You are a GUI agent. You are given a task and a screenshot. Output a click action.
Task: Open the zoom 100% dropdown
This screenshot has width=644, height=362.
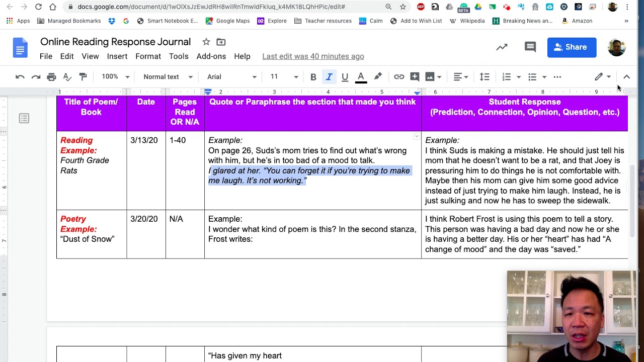[x=115, y=77]
